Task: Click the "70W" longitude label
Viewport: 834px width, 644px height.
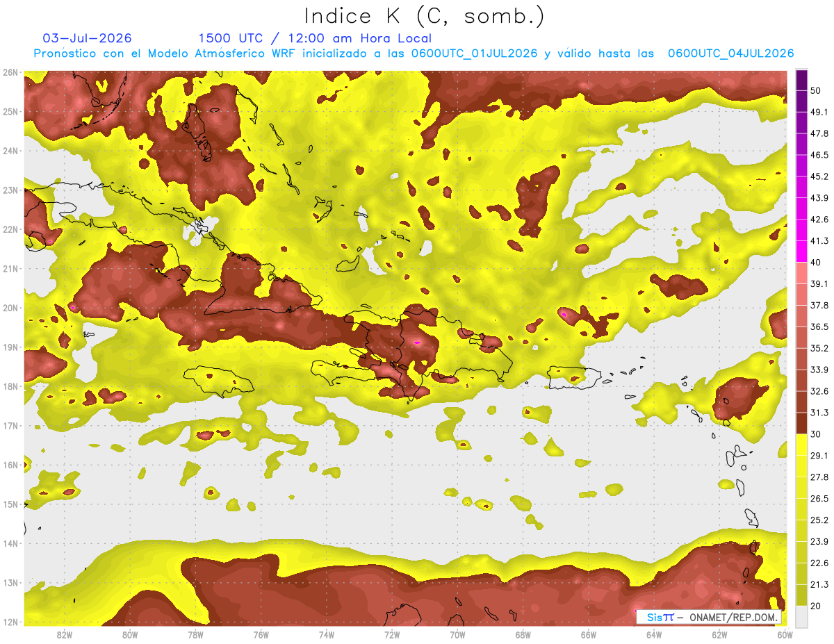Action: pyautogui.click(x=457, y=634)
